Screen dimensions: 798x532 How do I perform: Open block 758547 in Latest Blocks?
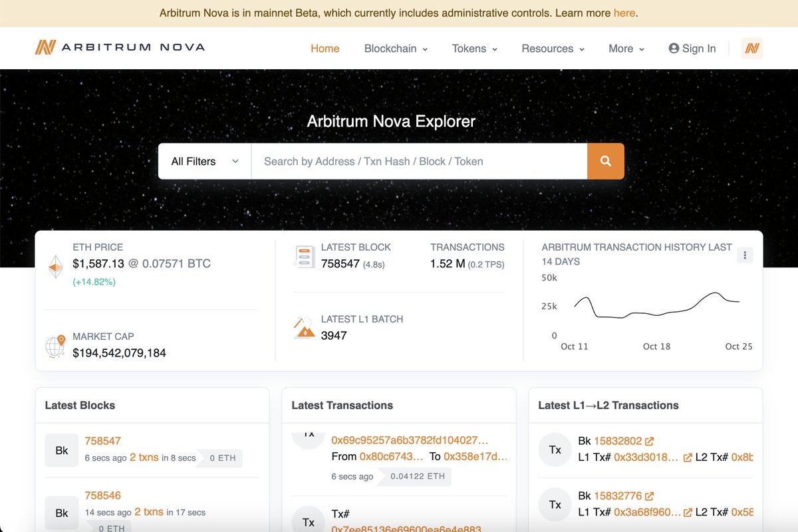[x=103, y=441]
